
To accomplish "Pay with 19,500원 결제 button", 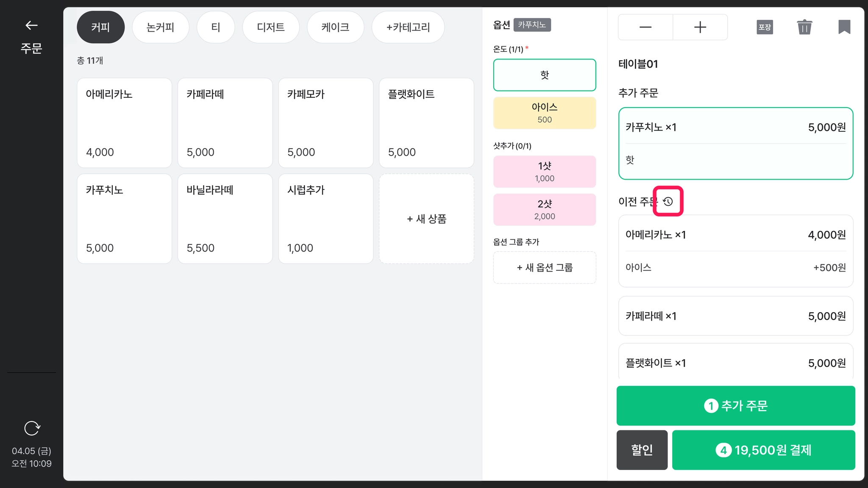I will coord(763,450).
